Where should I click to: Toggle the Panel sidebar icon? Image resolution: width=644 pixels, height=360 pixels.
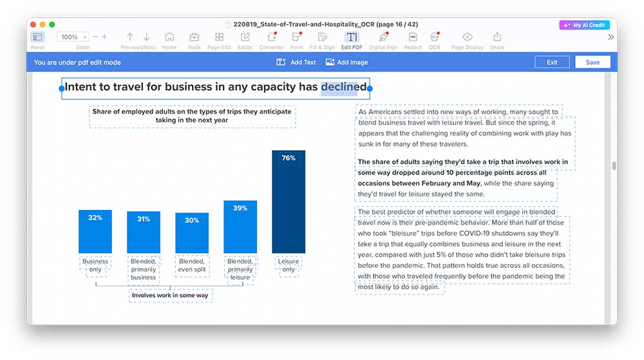tap(37, 37)
